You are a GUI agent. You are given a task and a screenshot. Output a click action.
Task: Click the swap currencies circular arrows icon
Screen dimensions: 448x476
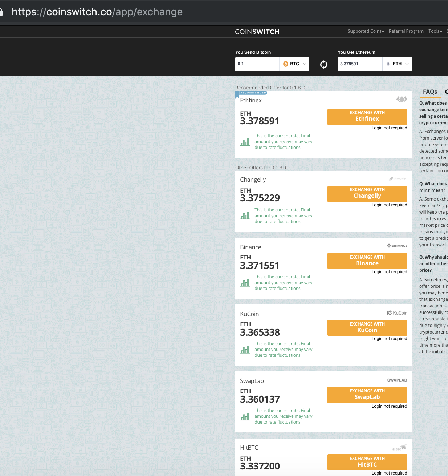pyautogui.click(x=324, y=65)
